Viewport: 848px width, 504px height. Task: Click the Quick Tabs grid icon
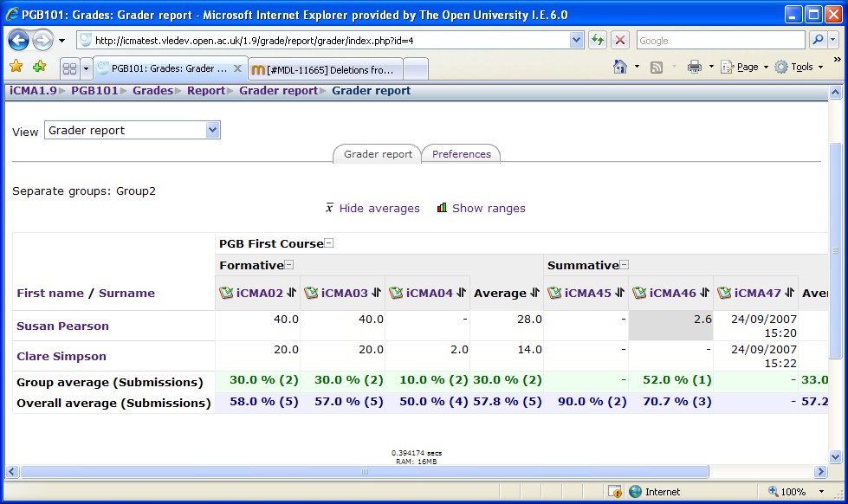point(70,68)
